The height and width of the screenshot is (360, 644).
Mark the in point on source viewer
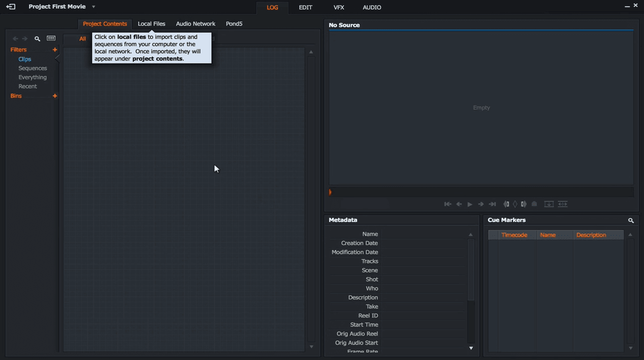coord(507,204)
